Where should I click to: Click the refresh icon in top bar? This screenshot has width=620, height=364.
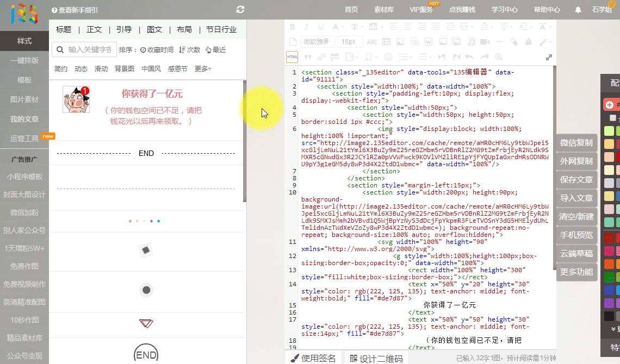[240, 10]
